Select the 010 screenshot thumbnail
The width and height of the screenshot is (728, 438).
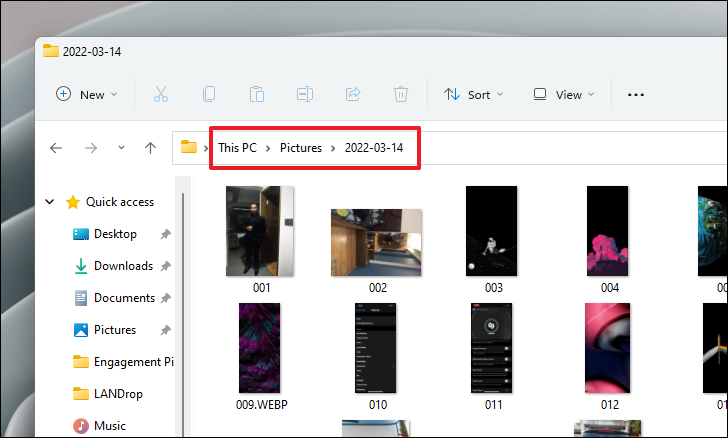376,348
